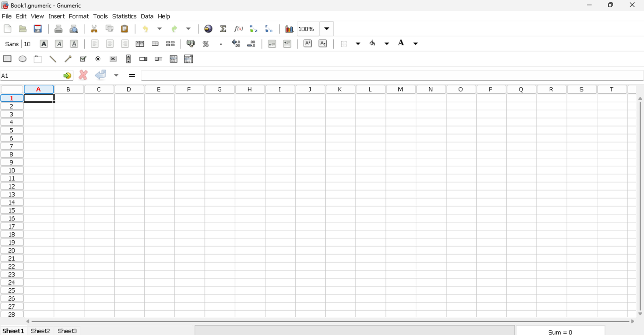
Task: Center horizontally across selection
Action: click(140, 44)
